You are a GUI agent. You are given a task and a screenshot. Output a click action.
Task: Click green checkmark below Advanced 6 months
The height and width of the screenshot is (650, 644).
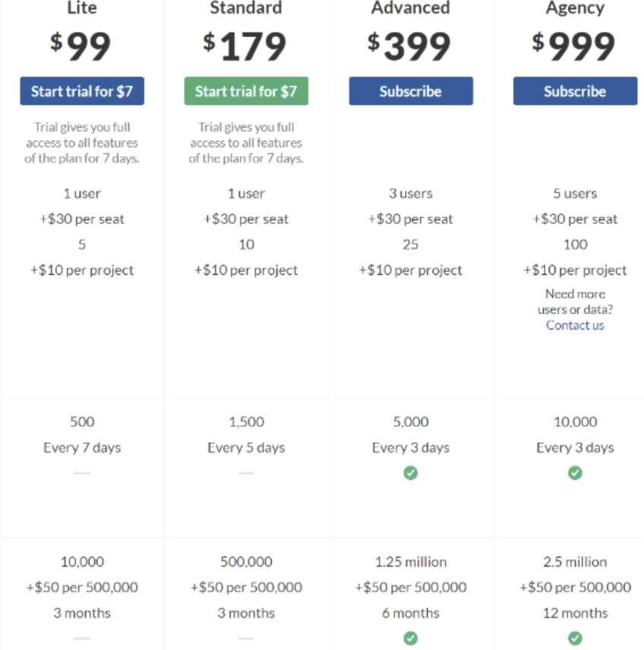pos(411,639)
